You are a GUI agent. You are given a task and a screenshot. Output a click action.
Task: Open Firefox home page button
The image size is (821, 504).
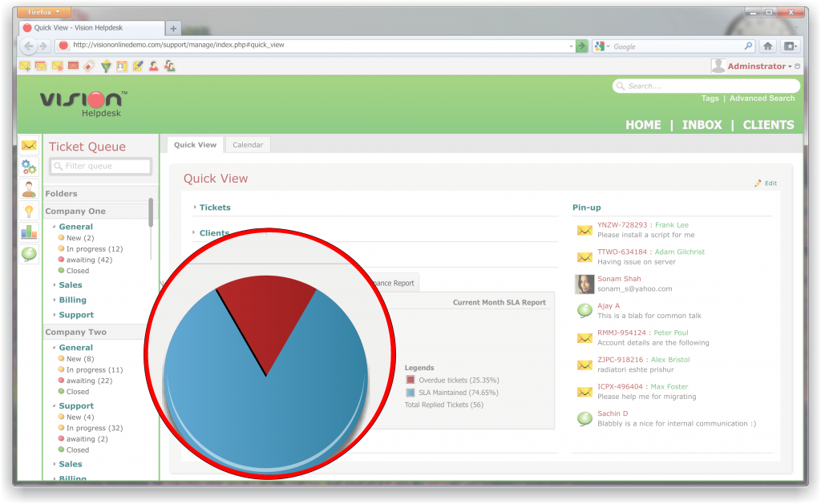point(767,46)
